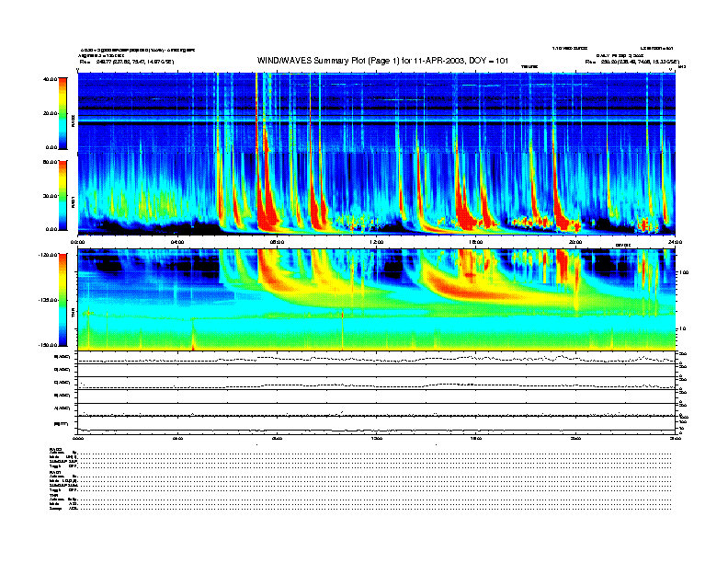Screen dimensions: 728x563
Task: Click the 12:00 tick label below RAD1 spectrogram
Action: click(x=377, y=242)
